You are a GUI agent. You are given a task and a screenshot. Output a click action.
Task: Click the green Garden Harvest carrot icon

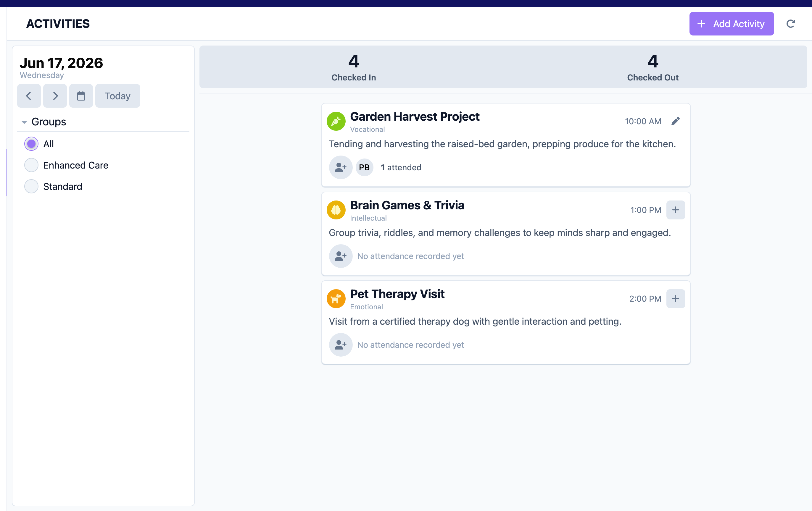pyautogui.click(x=336, y=121)
